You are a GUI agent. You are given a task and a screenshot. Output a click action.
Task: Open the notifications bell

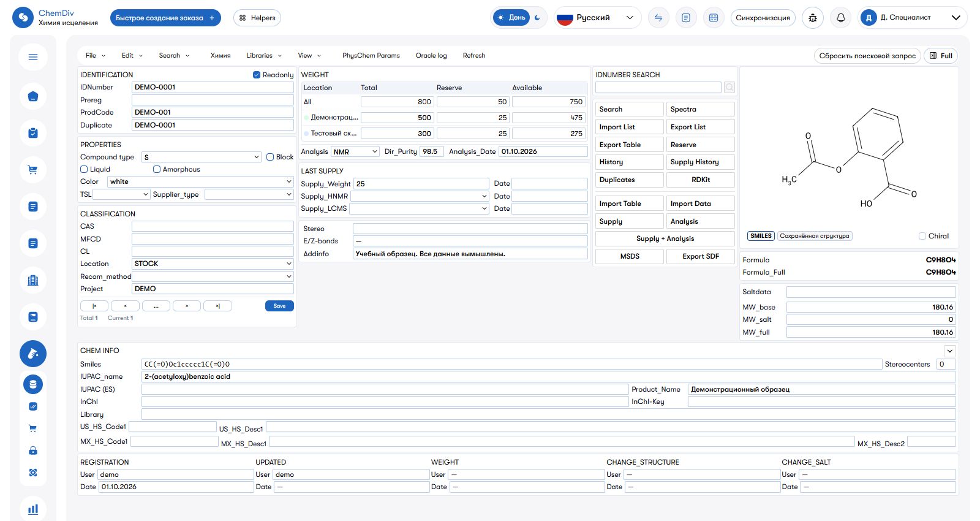[841, 18]
